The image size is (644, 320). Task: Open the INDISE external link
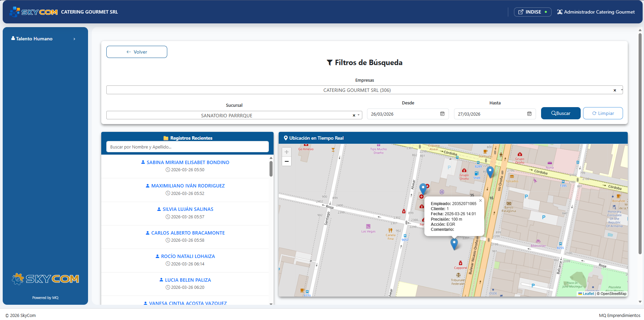(532, 12)
